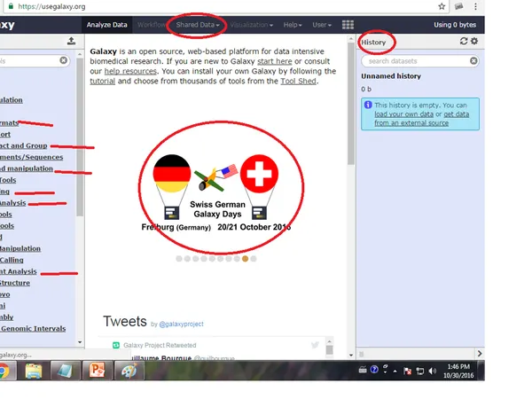Click the Galaxy Project Retweeted icon

pos(116,345)
